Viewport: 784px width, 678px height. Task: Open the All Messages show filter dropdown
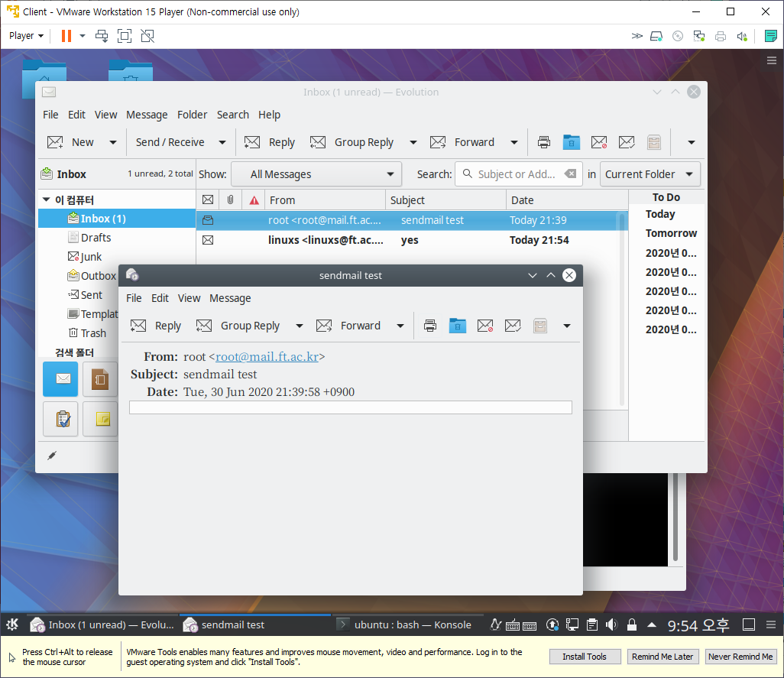coord(316,174)
